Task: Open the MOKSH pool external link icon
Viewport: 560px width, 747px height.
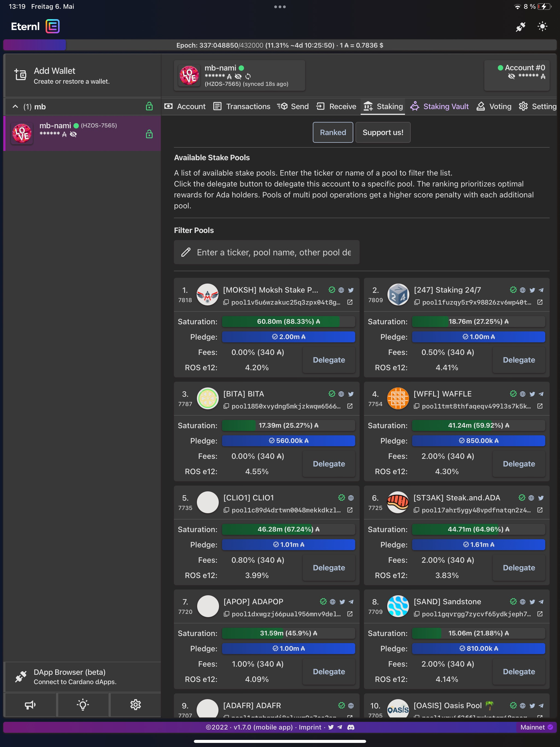Action: click(350, 302)
